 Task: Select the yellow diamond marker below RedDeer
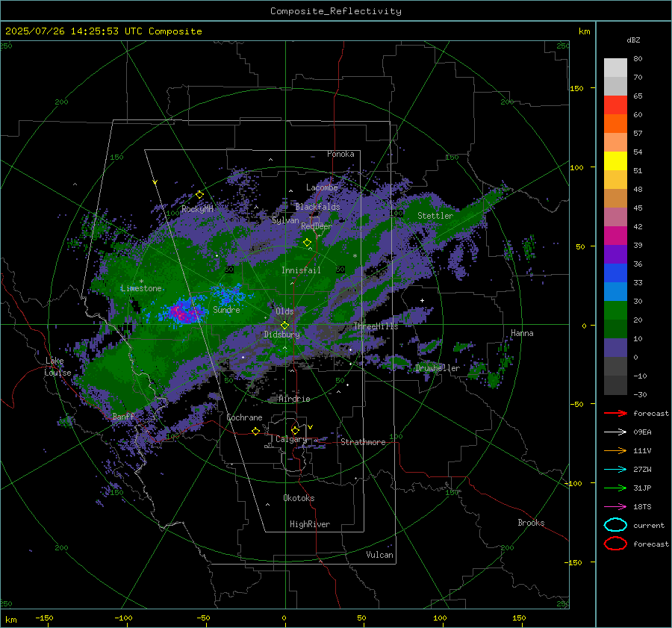(308, 243)
